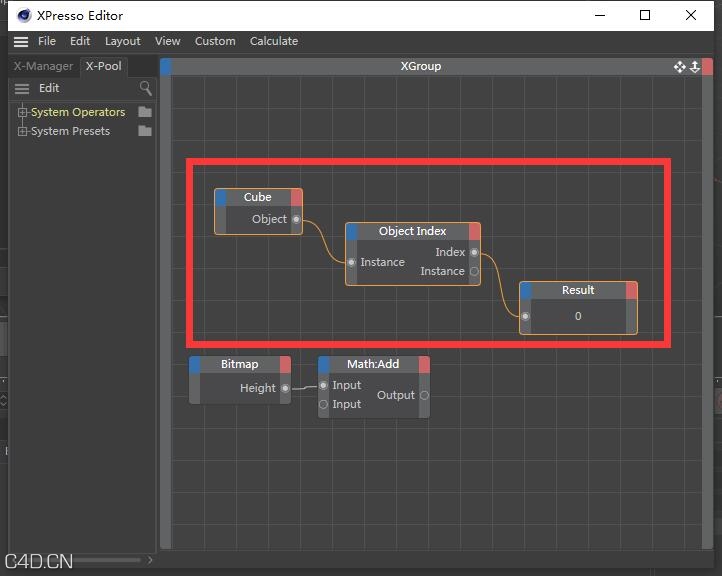Open the X-Pool Edit menu
This screenshot has height=576, width=722.
(x=49, y=88)
